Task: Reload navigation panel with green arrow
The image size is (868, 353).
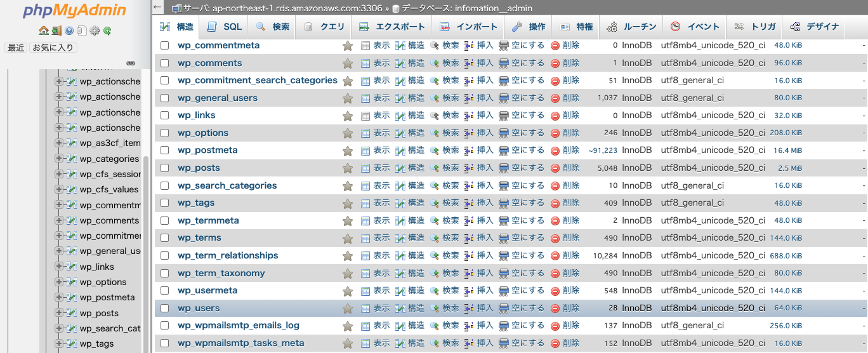Action: [107, 30]
